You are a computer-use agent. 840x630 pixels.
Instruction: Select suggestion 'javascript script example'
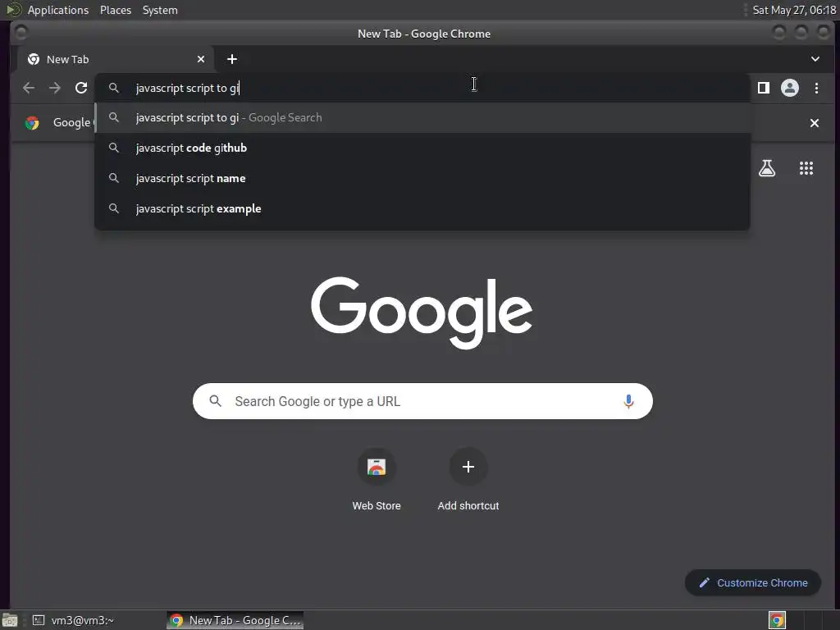(422, 209)
